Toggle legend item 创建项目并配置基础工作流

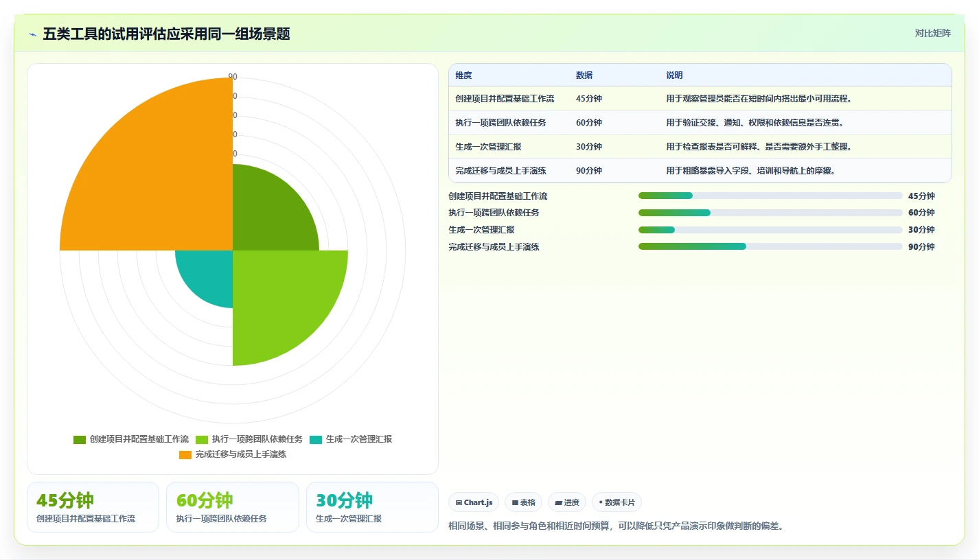[x=131, y=439]
